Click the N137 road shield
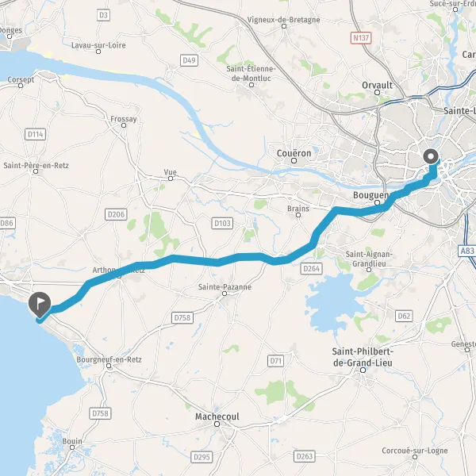The image size is (476, 476). pyautogui.click(x=361, y=38)
